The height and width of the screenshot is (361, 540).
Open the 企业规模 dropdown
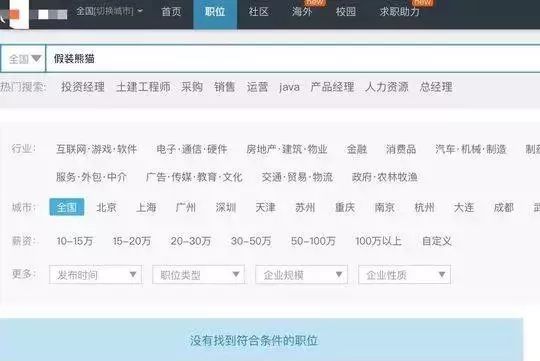[x=301, y=275]
